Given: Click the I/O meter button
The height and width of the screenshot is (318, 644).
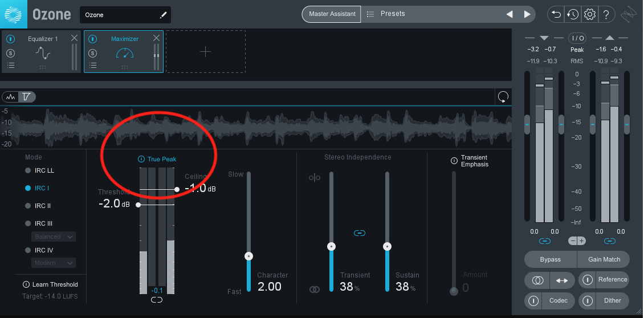Looking at the screenshot, I should click(577, 38).
